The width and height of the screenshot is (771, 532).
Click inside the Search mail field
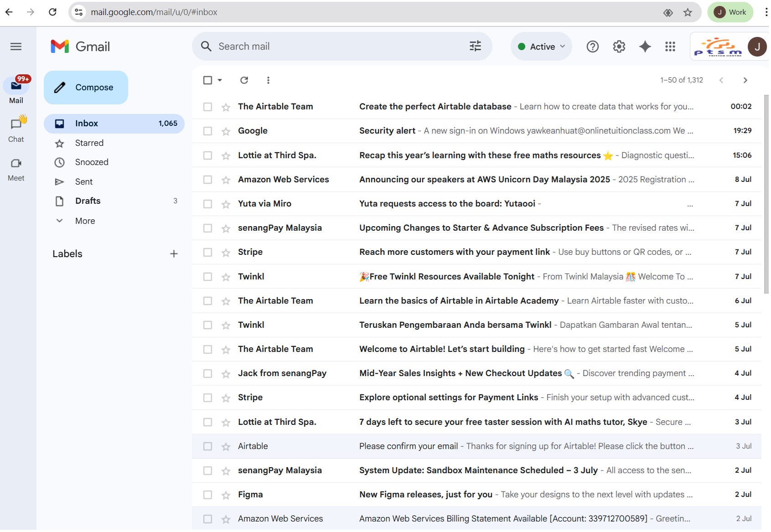(319, 46)
